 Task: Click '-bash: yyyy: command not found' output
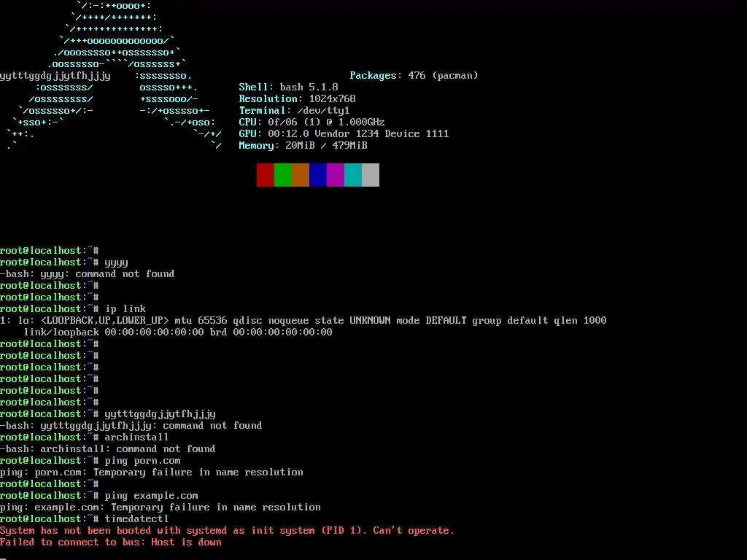pos(88,274)
